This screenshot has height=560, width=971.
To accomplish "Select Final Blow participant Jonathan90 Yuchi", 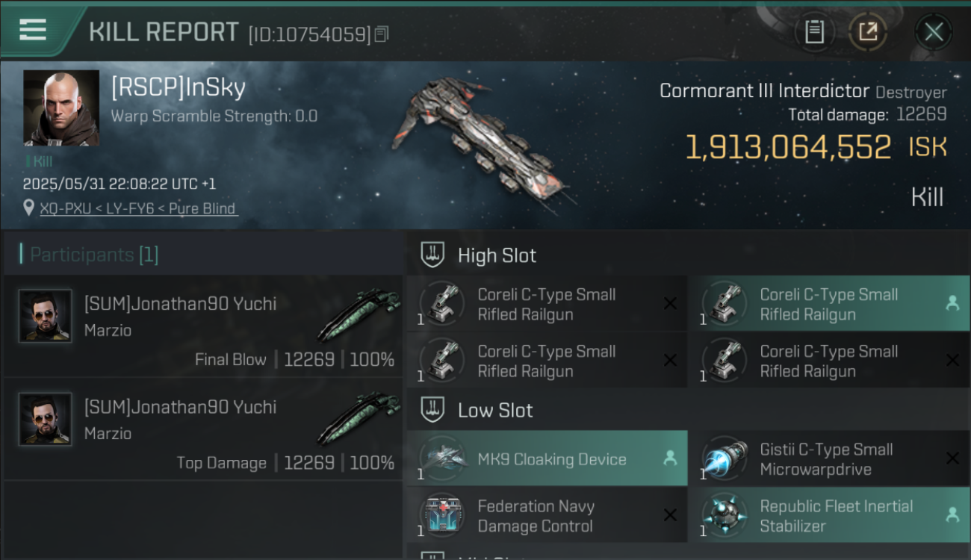I will coord(203,326).
